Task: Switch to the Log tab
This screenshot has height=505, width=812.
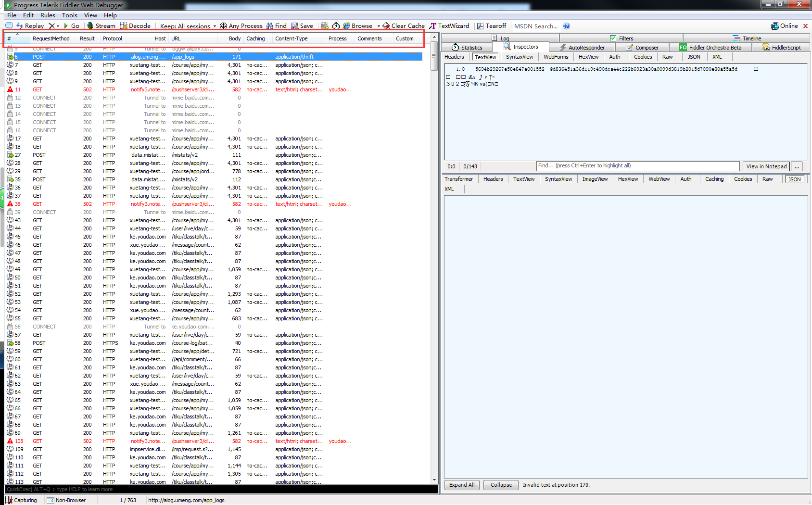Action: [500, 38]
